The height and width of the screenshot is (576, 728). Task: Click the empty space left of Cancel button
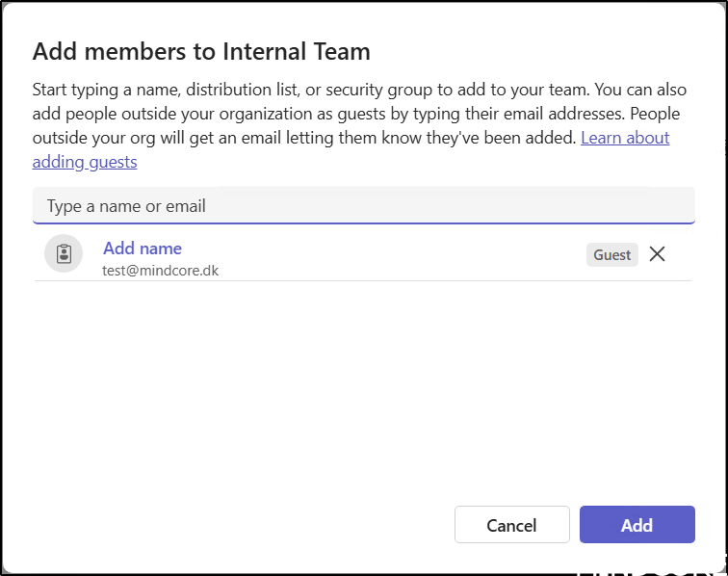pos(241,525)
